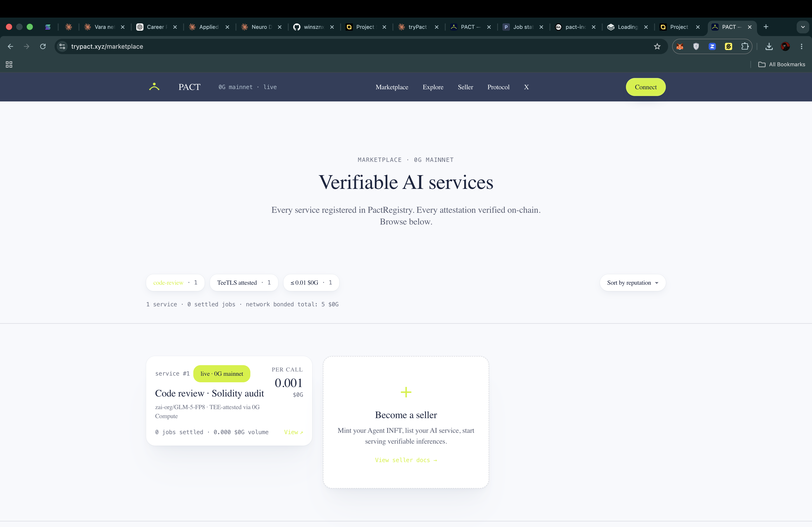Screen dimensions: 812x527
Task: Switch to the pact-inc tab
Action: pyautogui.click(x=576, y=27)
